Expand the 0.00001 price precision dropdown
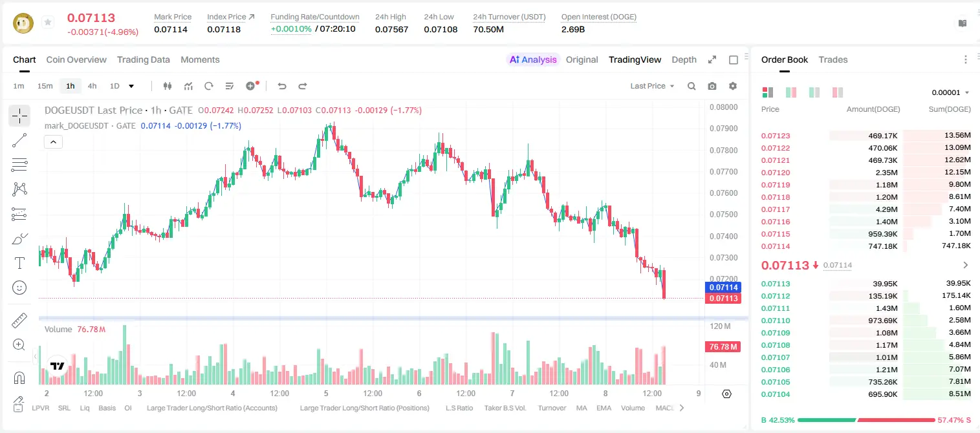980x433 pixels. tap(950, 92)
